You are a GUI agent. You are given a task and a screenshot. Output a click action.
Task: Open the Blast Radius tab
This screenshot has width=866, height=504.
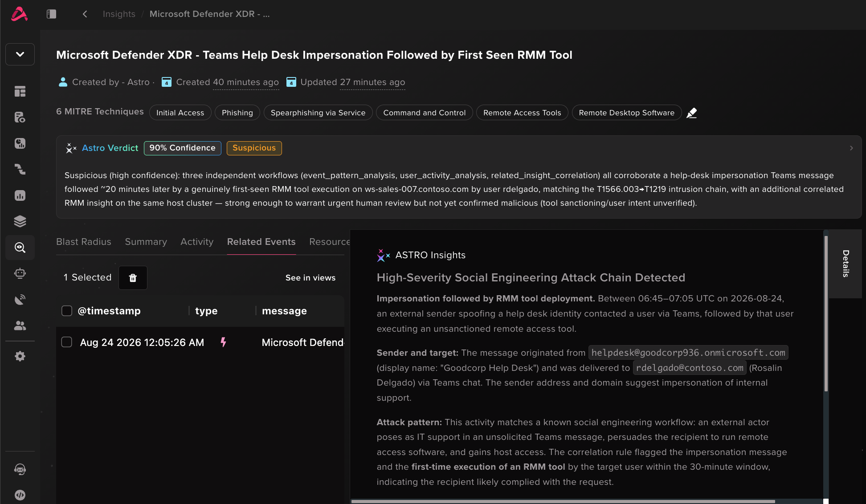coord(84,242)
